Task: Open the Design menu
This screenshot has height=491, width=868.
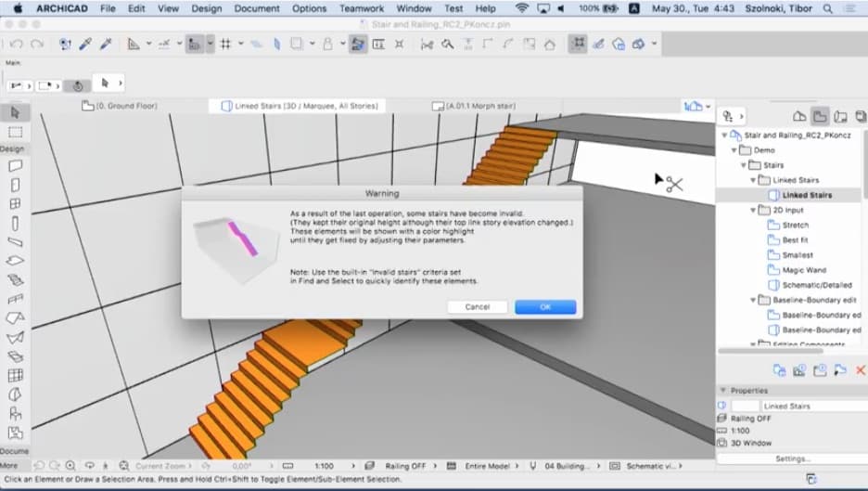Action: pos(207,8)
